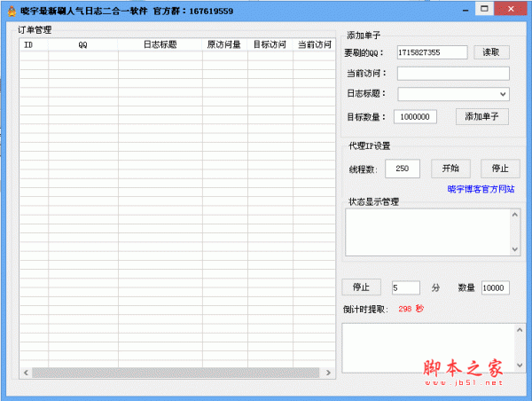Maximize the window
Viewport: 532px width, 401px height.
[x=484, y=9]
